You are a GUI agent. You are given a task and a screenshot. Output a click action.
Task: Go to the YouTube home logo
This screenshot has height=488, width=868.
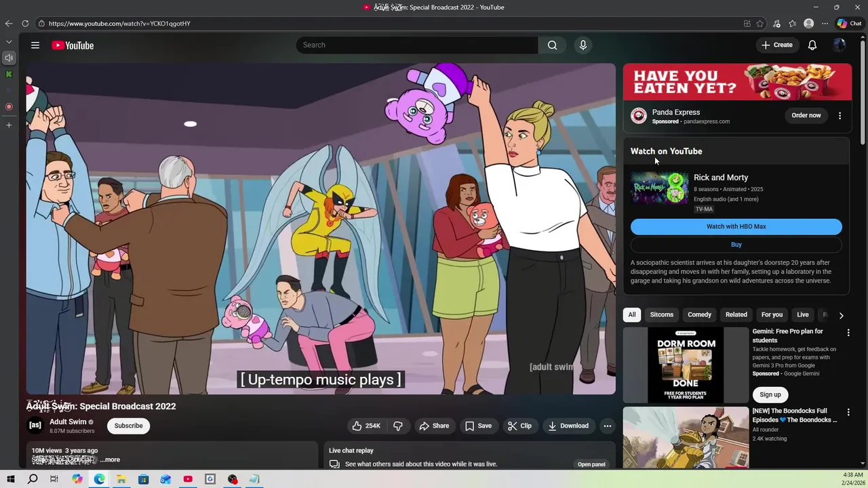point(73,45)
